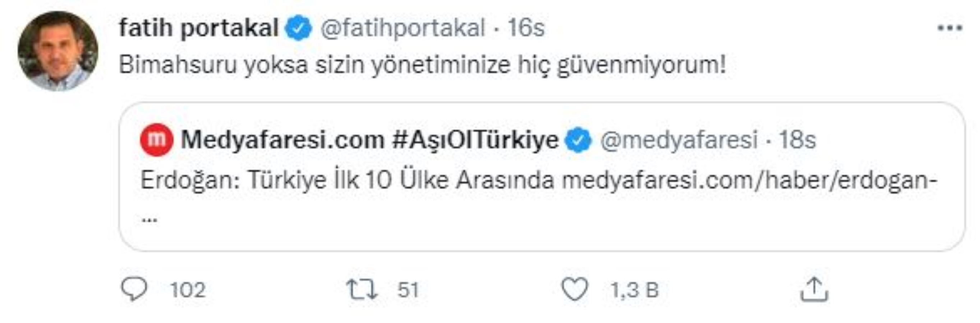The width and height of the screenshot is (980, 323).
Task: Click the Medyafaresi verified badge
Action: click(x=578, y=140)
